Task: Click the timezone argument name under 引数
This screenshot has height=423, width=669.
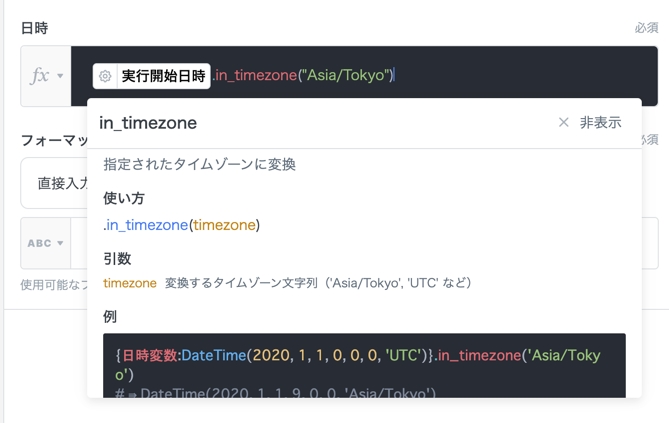Action: 130,283
